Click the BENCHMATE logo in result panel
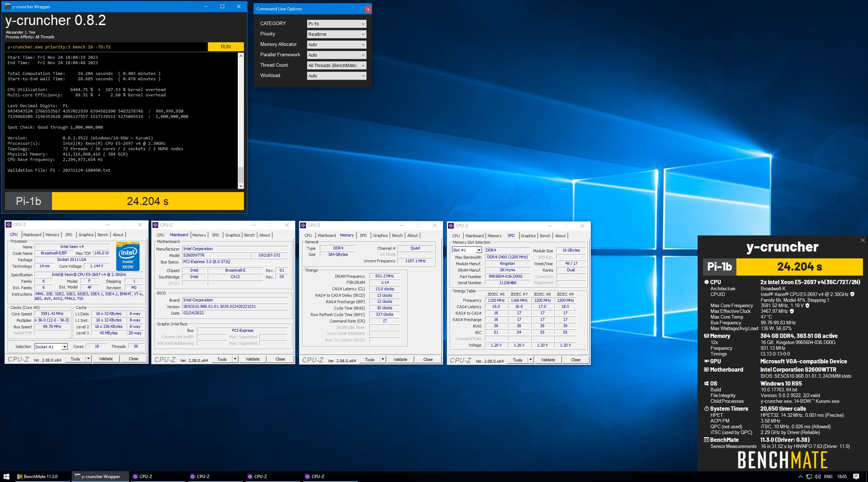 pos(782,460)
